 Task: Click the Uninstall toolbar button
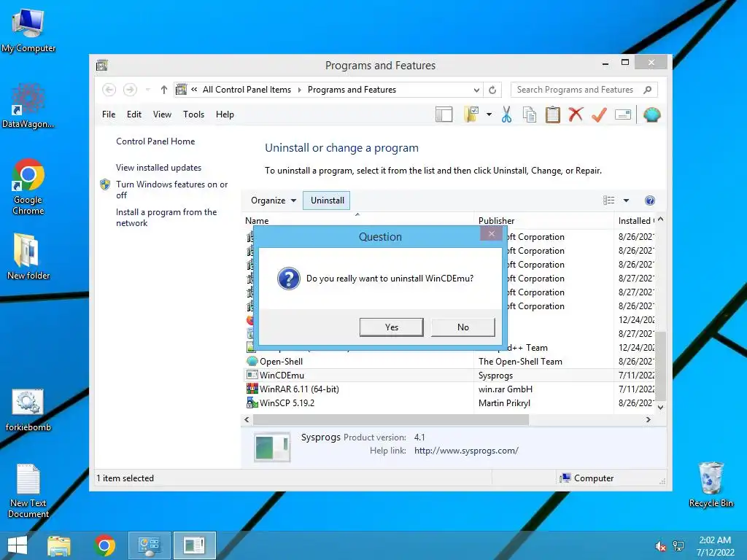tap(327, 201)
